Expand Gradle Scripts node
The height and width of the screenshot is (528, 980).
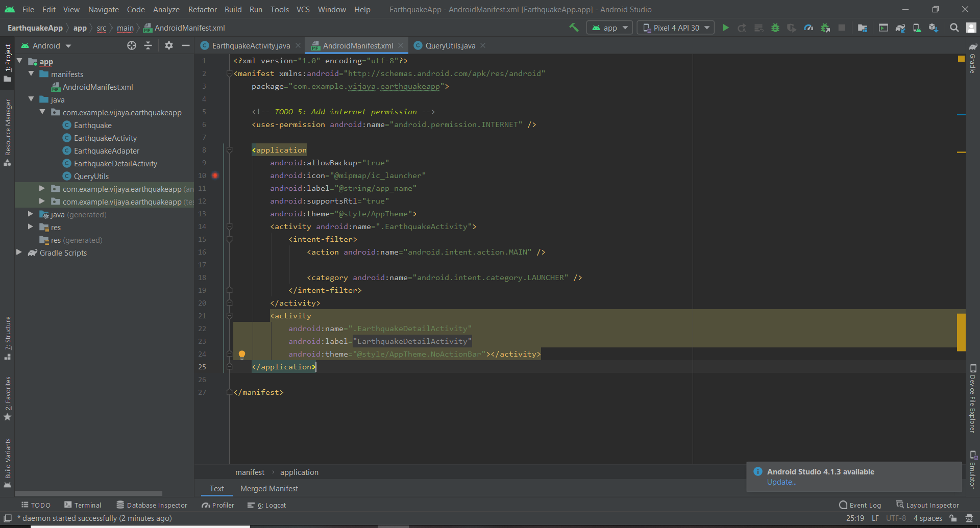click(x=19, y=252)
